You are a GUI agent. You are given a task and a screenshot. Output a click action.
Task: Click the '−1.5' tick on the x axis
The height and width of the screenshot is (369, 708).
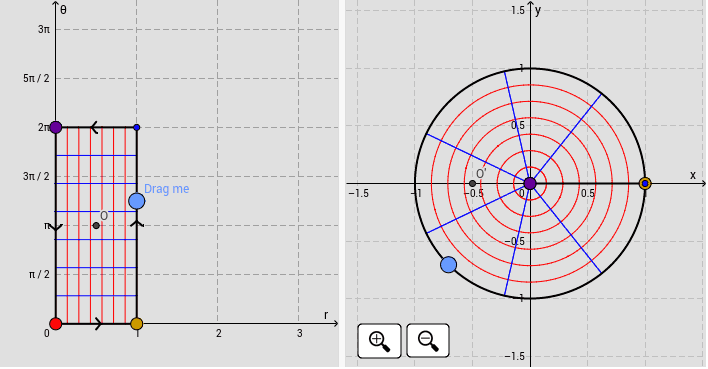(359, 193)
